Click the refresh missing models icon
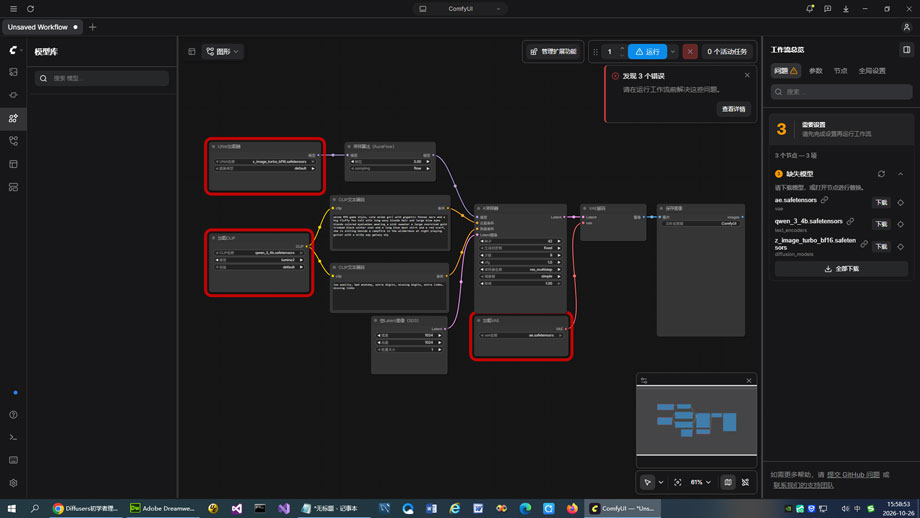The image size is (920, 518). (881, 174)
